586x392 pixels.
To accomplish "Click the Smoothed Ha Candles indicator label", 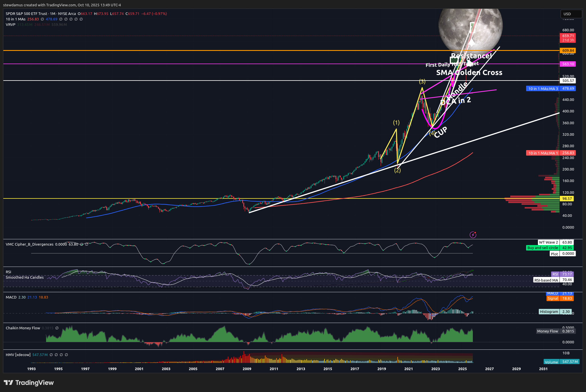I will (25, 278).
